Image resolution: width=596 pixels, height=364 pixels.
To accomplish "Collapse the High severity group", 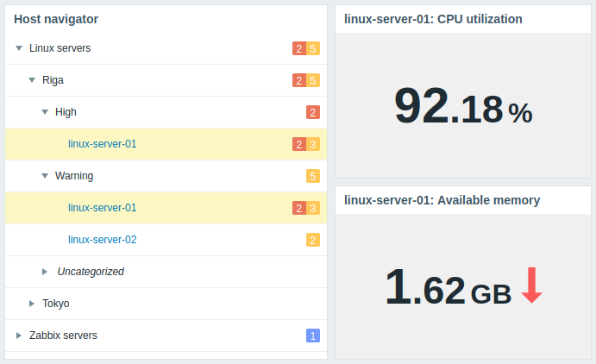I will point(45,112).
